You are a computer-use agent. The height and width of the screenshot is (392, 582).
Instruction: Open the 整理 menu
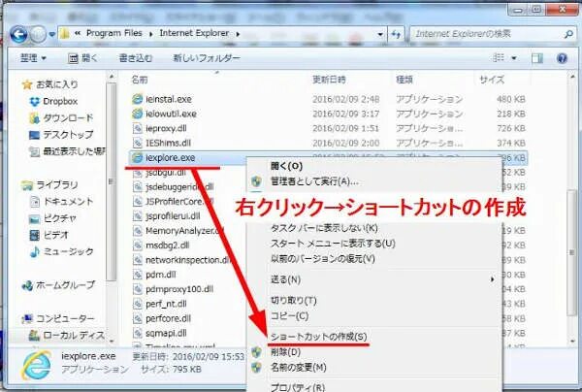click(x=33, y=58)
